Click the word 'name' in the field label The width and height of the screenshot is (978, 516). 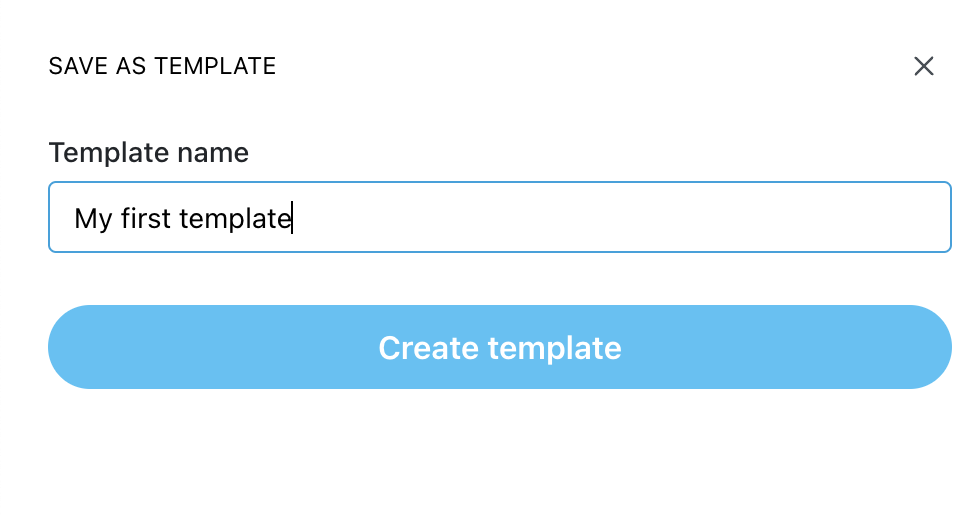(x=213, y=153)
